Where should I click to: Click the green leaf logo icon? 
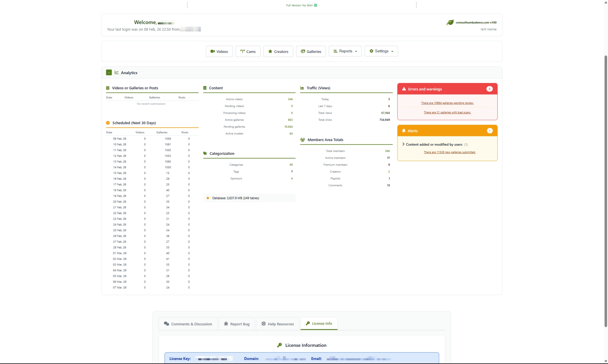(450, 22)
